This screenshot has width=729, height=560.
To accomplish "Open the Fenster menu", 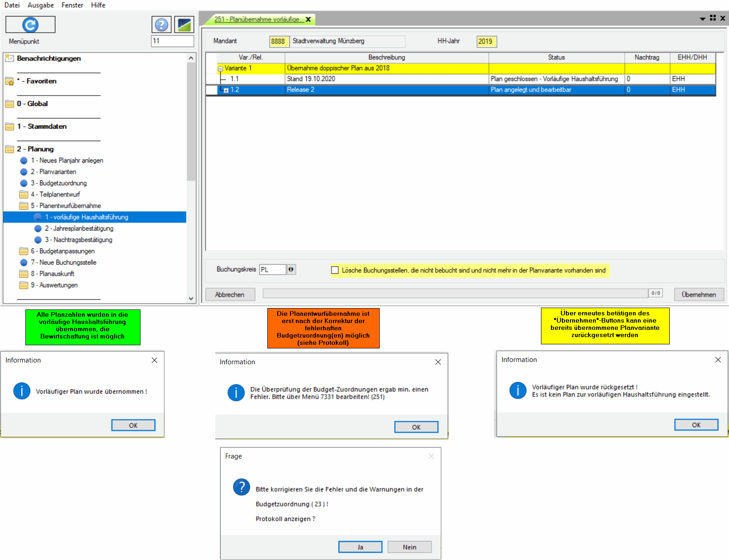I will tap(72, 5).
